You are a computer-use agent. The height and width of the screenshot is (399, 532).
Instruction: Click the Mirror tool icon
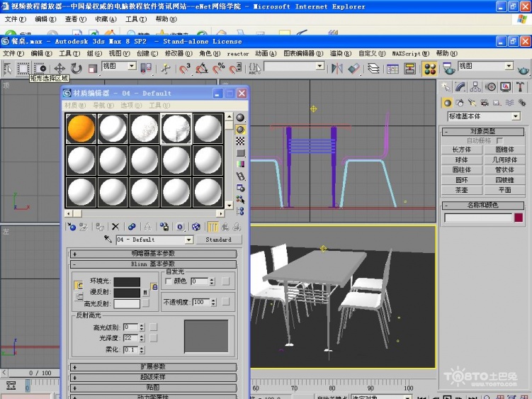[x=337, y=68]
